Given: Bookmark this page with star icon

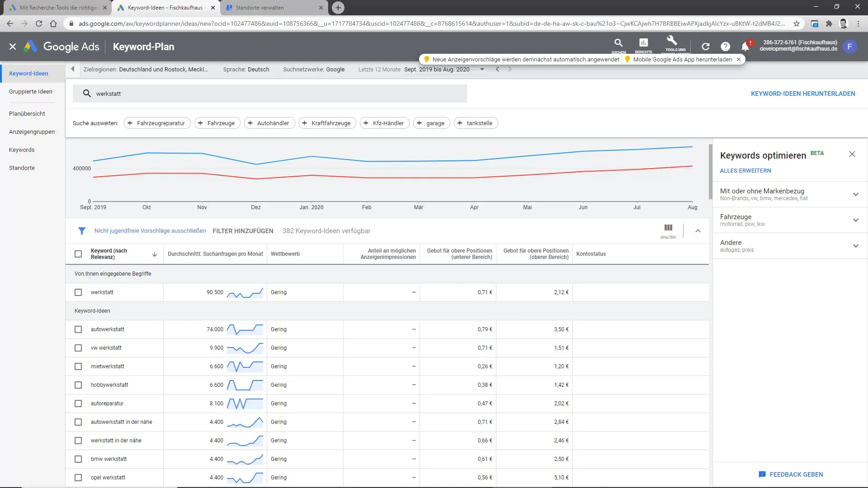Looking at the screenshot, I should pyautogui.click(x=797, y=23).
